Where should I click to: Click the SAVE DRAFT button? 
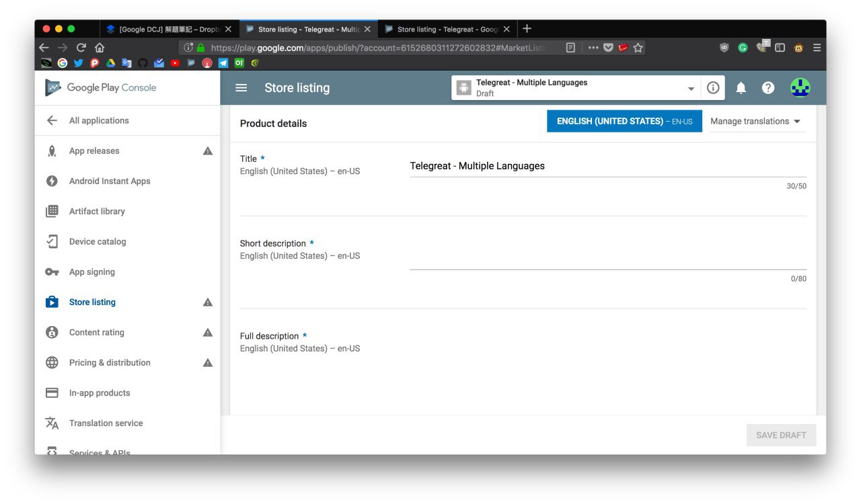click(781, 435)
